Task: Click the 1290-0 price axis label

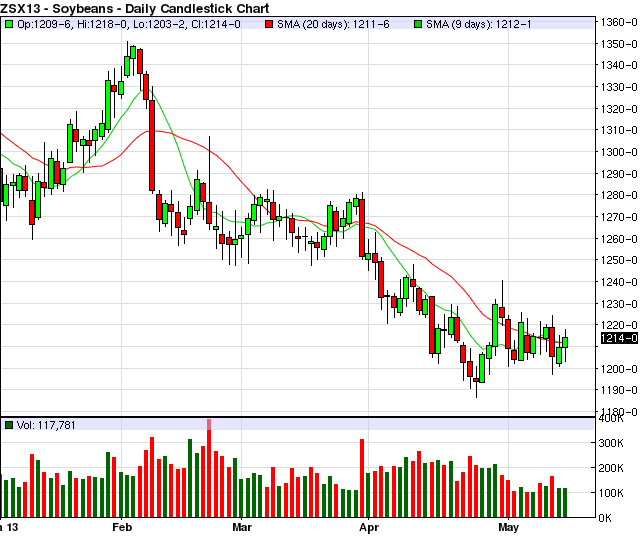Action: [619, 174]
